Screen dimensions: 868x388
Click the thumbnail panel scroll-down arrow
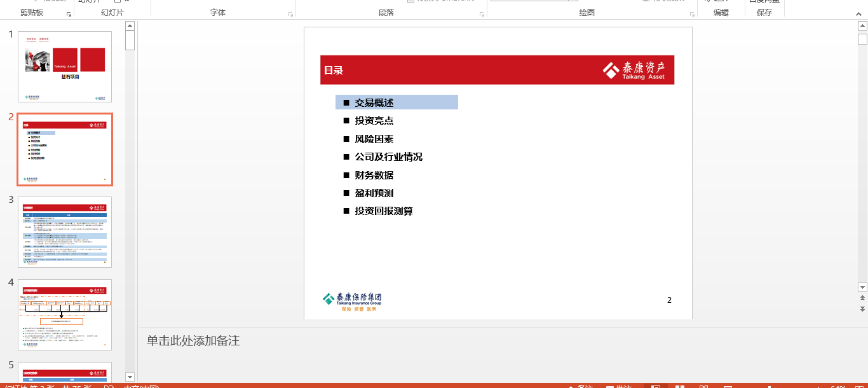[130, 377]
